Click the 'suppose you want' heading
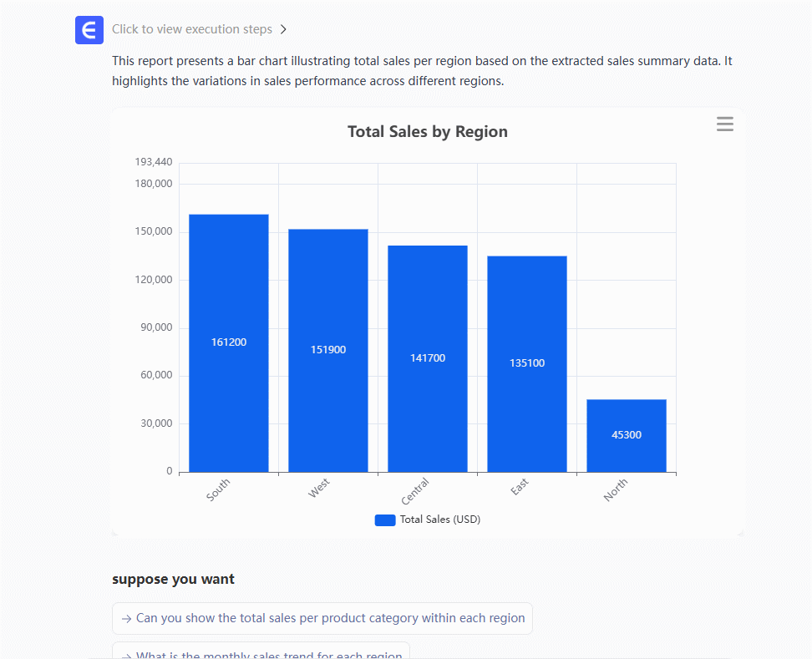Image resolution: width=812 pixels, height=659 pixels. click(x=173, y=580)
